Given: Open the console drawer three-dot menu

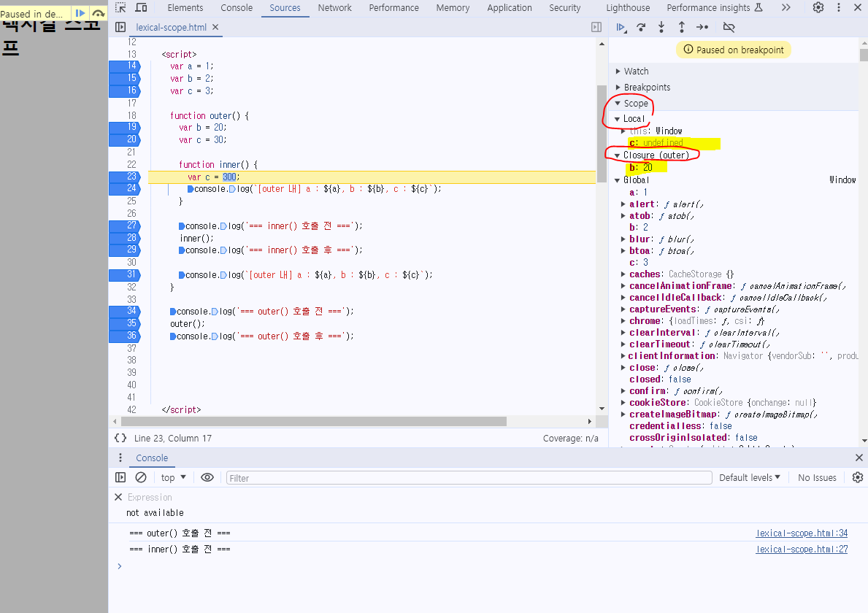Looking at the screenshot, I should pyautogui.click(x=120, y=458).
